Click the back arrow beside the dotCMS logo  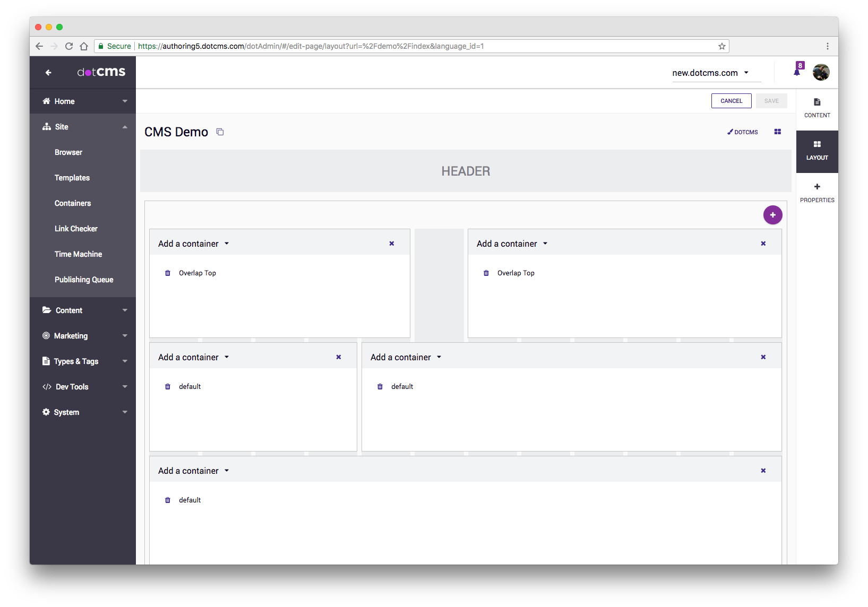point(48,72)
